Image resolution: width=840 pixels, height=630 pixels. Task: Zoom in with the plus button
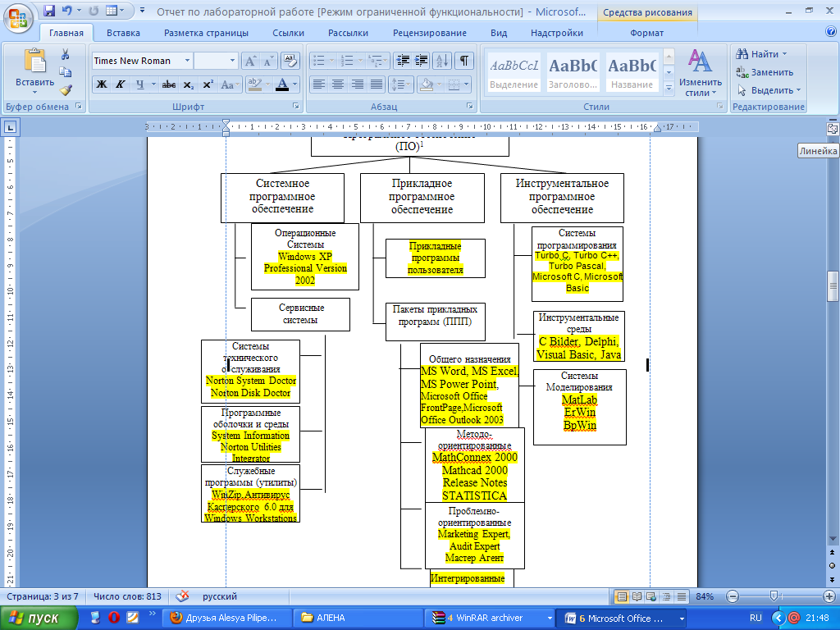(829, 596)
